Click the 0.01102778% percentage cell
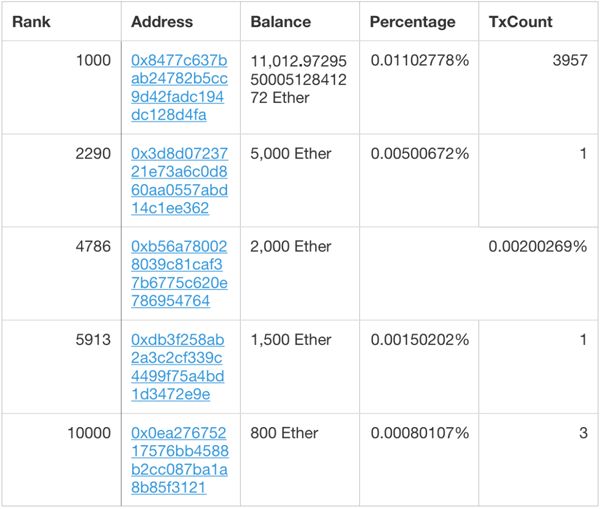Viewport: 601px width, 509px height. (419, 87)
